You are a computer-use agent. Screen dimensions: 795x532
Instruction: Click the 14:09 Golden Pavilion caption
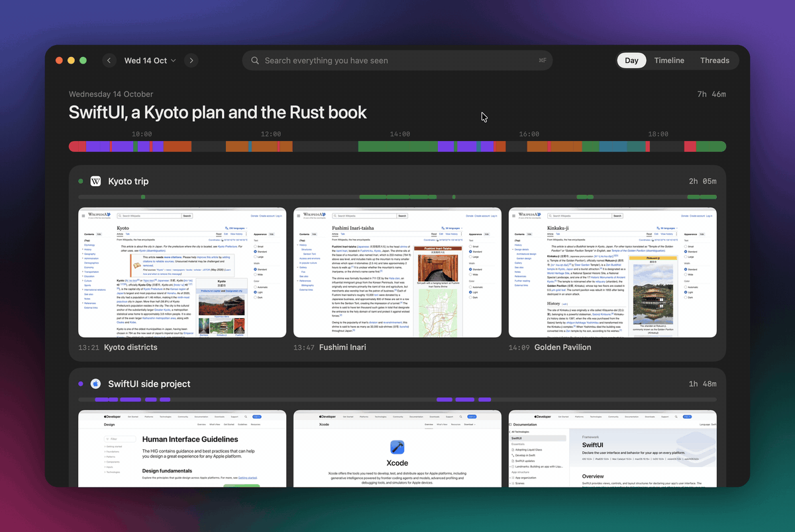pyautogui.click(x=550, y=347)
